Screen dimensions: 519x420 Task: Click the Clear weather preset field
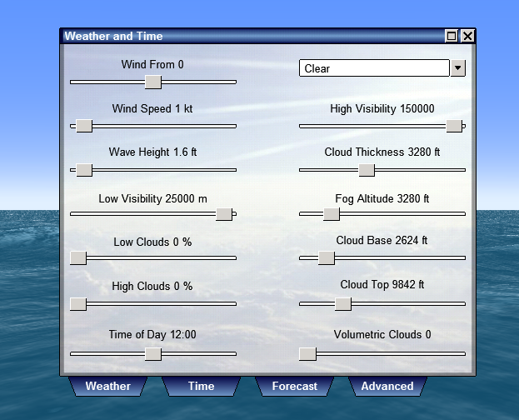[x=374, y=68]
